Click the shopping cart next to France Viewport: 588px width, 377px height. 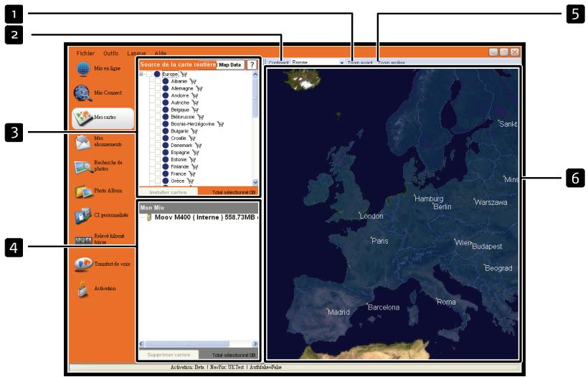pos(191,174)
